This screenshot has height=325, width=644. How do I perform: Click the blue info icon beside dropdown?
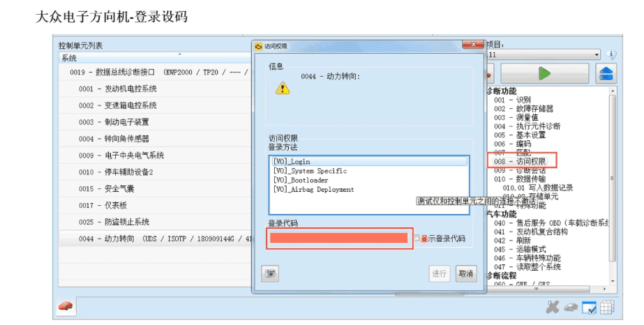click(x=612, y=54)
